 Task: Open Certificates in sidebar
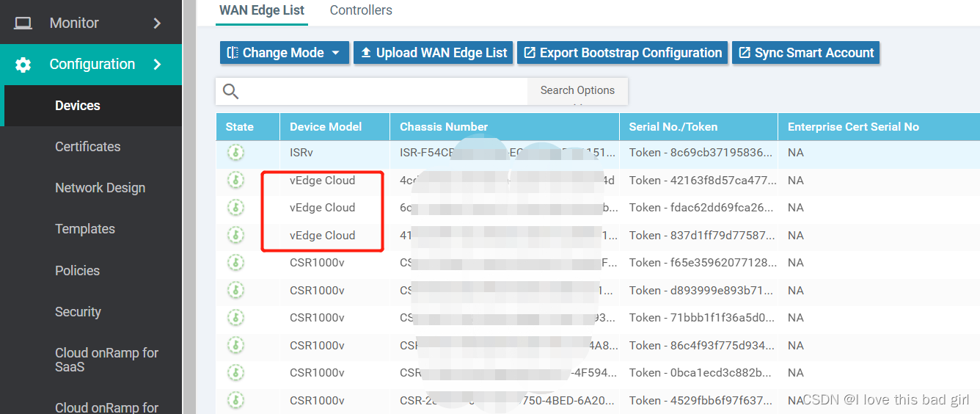pyautogui.click(x=88, y=147)
